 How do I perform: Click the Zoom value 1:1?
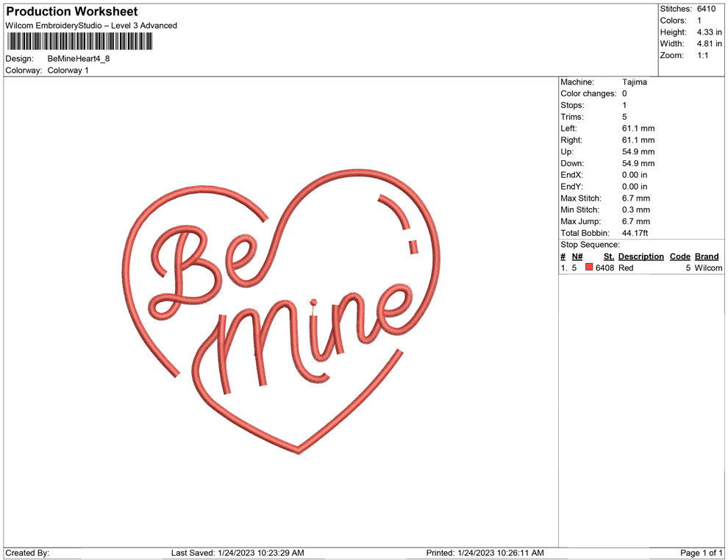703,55
